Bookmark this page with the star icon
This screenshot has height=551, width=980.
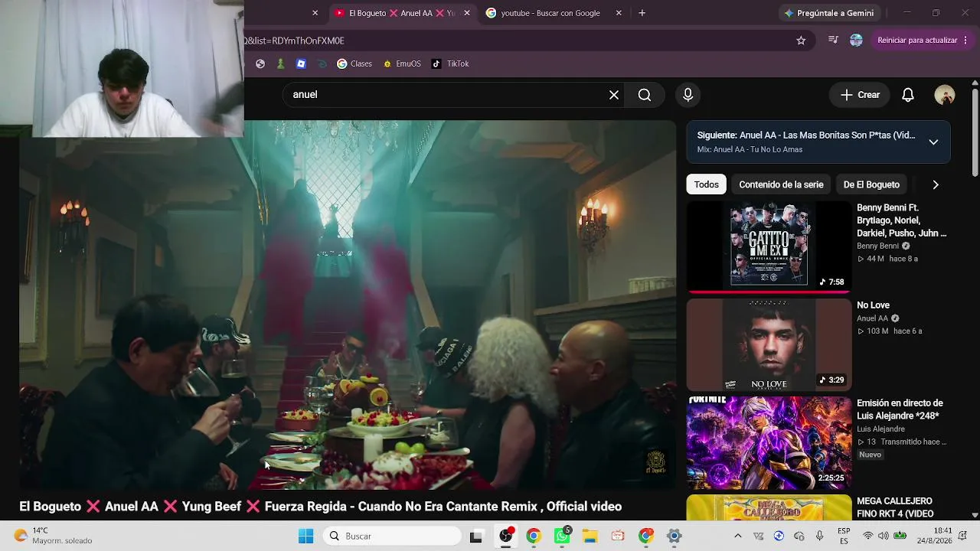[801, 41]
